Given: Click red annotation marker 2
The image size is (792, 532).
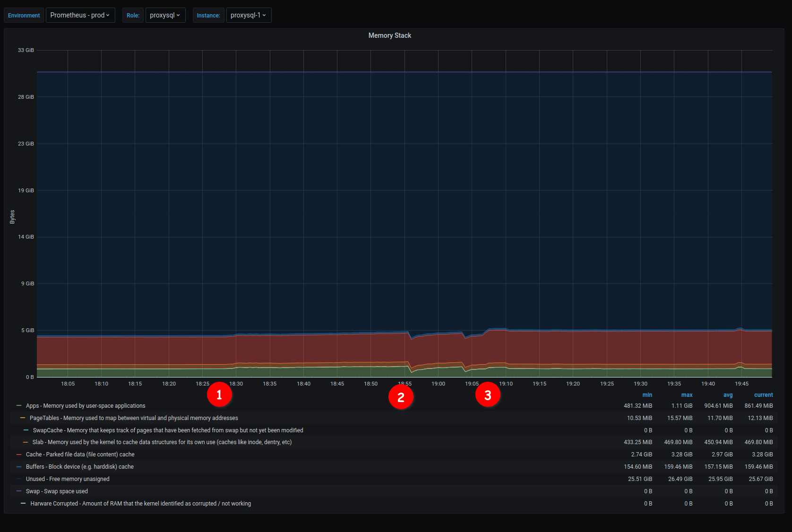Looking at the screenshot, I should click(401, 397).
